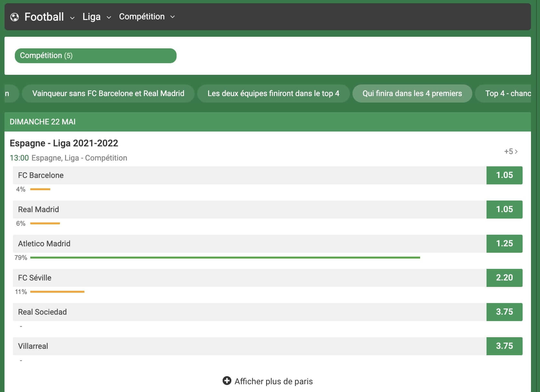Click the FC Séville row label

34,278
